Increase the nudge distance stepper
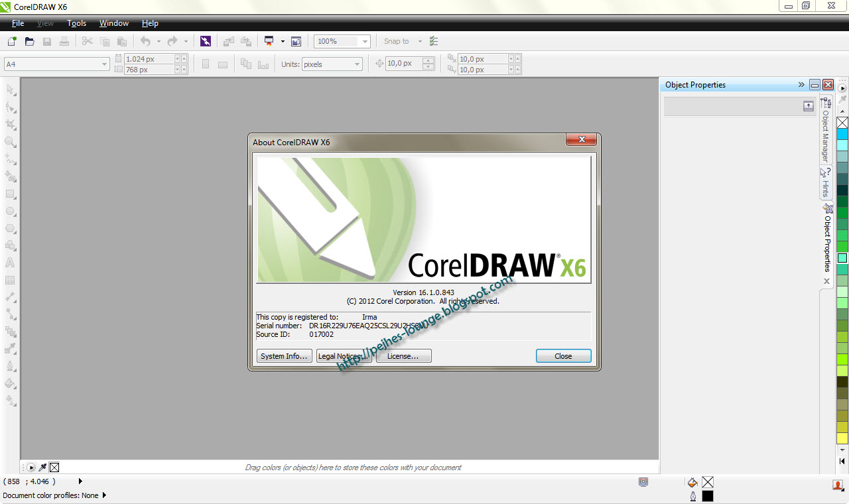849x504 pixels. tap(428, 61)
